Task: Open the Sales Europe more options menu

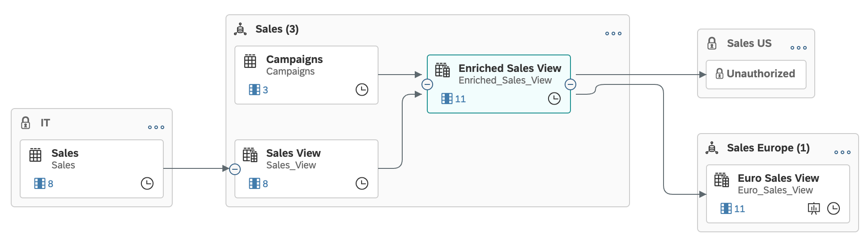Action: coord(842,152)
